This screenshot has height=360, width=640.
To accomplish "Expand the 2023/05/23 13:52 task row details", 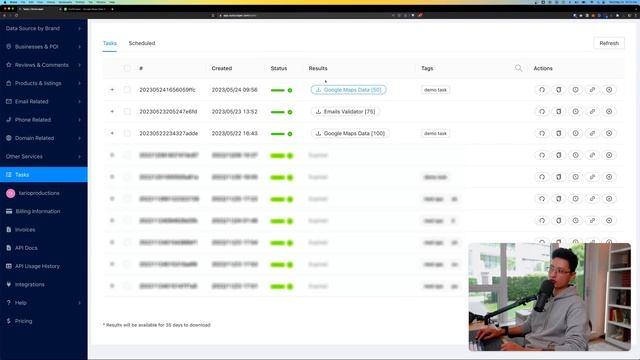I will pyautogui.click(x=112, y=111).
